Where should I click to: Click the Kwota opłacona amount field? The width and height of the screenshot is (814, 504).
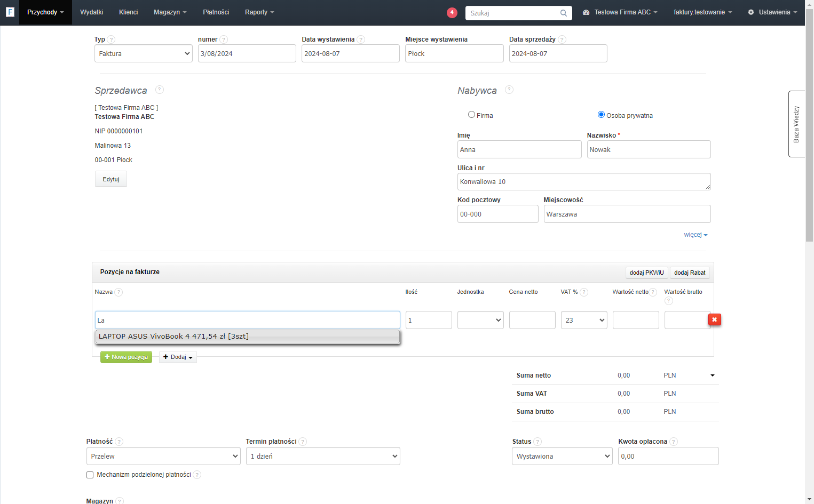pyautogui.click(x=668, y=456)
